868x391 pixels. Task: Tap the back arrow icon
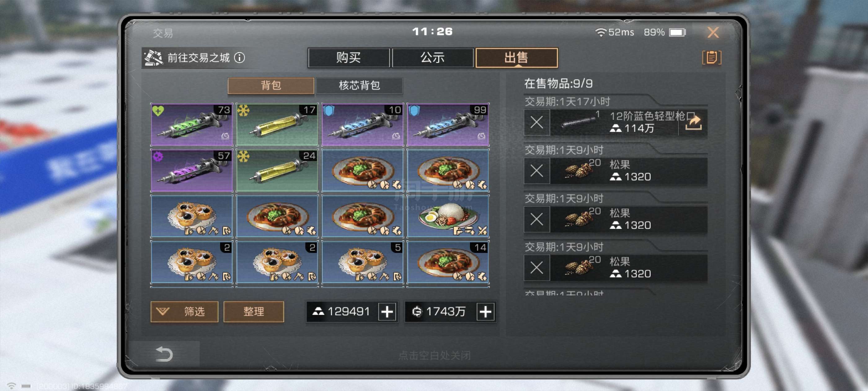164,354
